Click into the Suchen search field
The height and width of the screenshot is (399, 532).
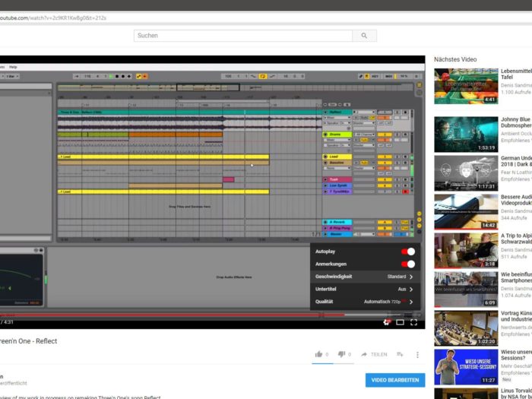click(x=243, y=36)
